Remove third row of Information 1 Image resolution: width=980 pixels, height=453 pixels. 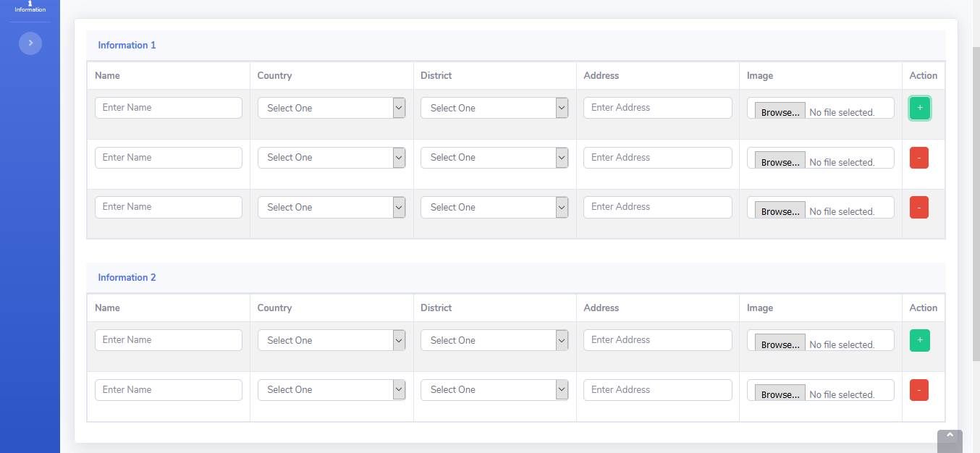click(x=918, y=208)
